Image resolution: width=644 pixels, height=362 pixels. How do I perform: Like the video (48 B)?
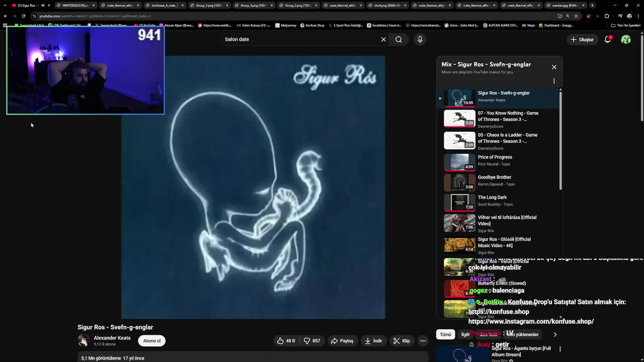coord(286,341)
